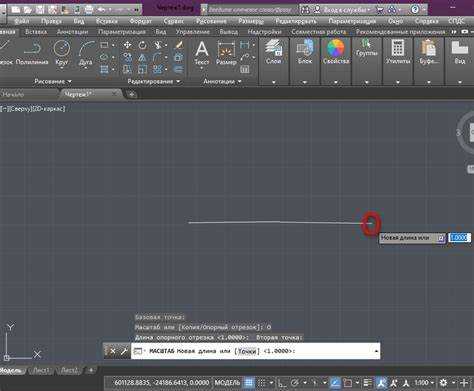Select the Move tool in Редактирование
The image size is (474, 391).
(x=127, y=45)
